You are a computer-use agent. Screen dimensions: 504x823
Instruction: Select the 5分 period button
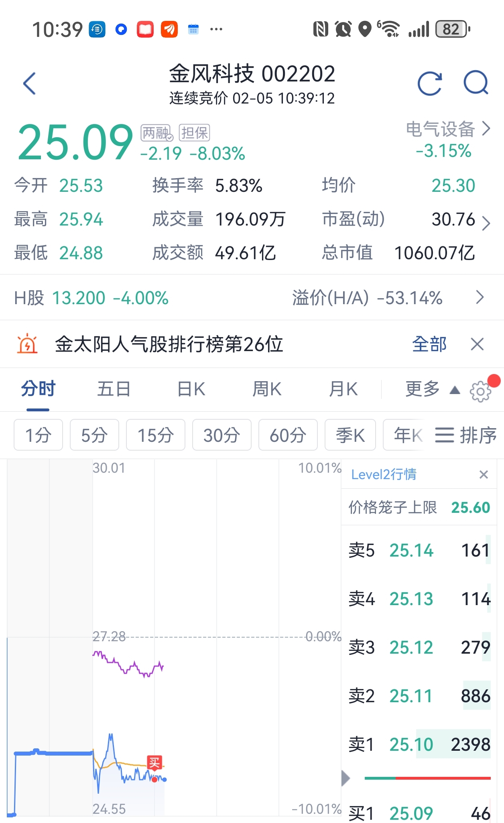[94, 435]
